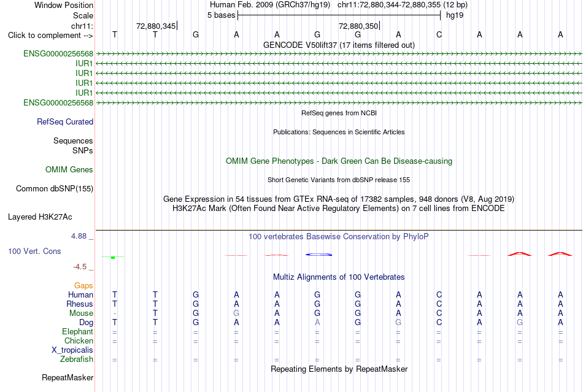Click the 'RefSeq genes from NCBI' title
The image size is (583, 392).
click(x=339, y=113)
